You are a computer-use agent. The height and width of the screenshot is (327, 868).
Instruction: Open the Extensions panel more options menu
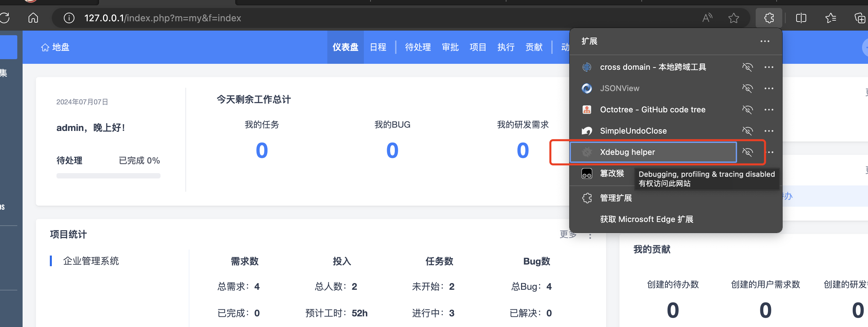(765, 41)
